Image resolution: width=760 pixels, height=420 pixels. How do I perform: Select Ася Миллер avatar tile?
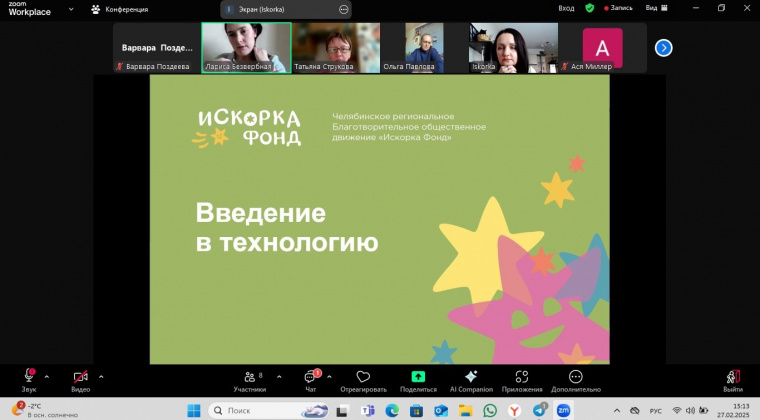tap(602, 48)
